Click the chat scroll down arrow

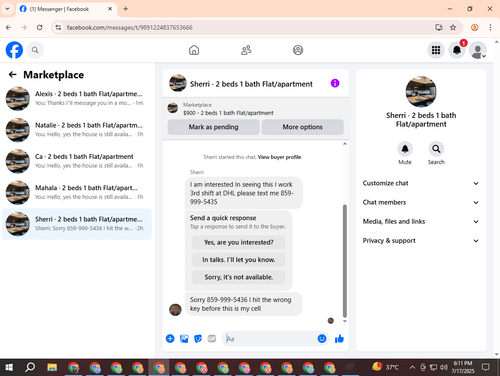345,321
